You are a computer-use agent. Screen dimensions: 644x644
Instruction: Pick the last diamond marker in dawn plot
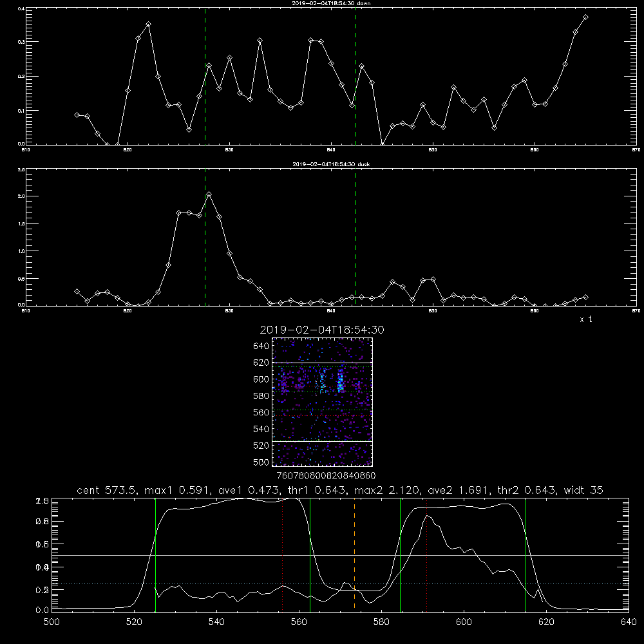coord(585,17)
